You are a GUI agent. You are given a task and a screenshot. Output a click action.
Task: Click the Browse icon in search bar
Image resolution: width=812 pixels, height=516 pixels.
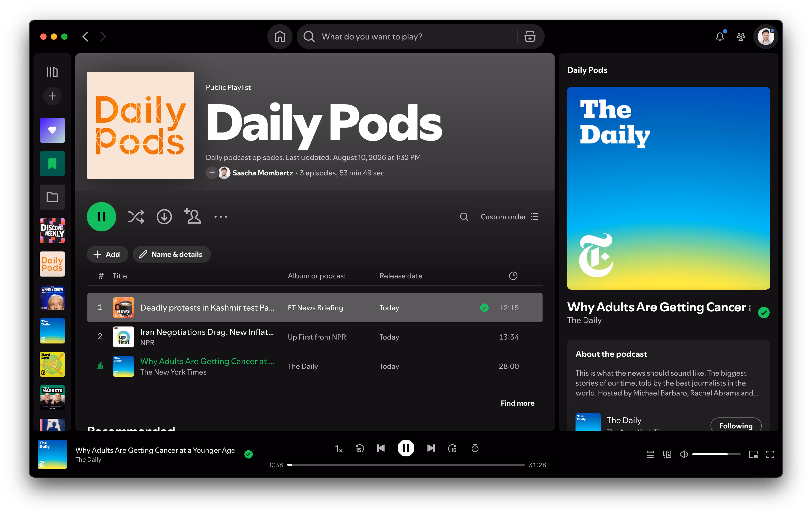click(x=530, y=36)
